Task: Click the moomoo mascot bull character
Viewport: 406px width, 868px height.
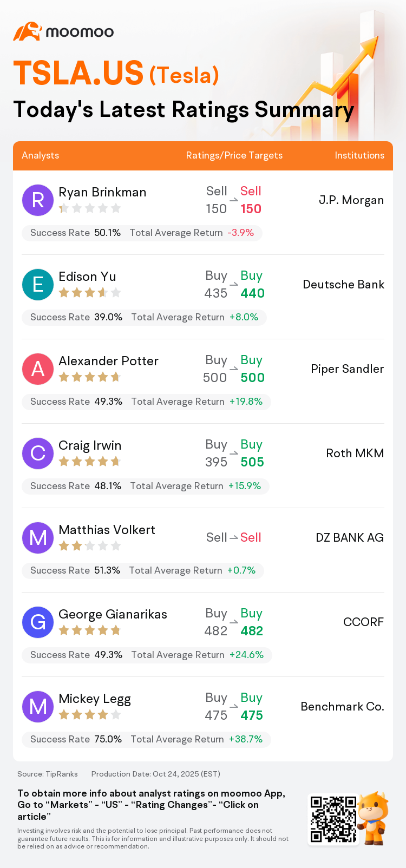Action: [x=374, y=817]
